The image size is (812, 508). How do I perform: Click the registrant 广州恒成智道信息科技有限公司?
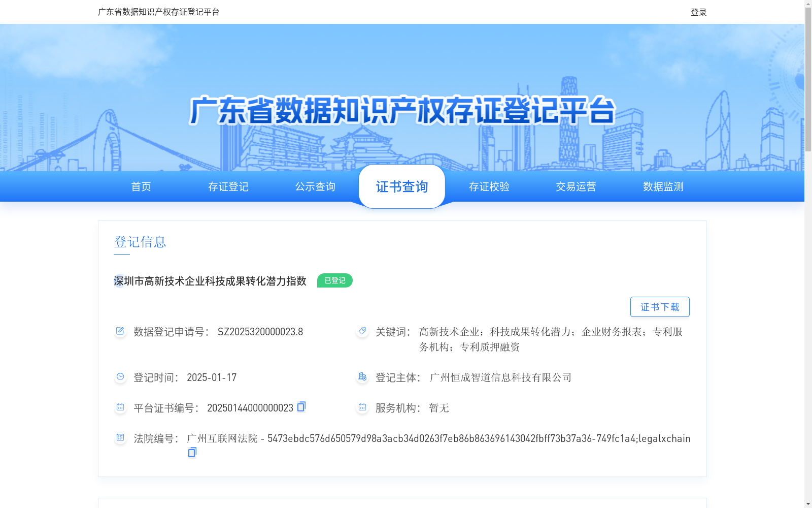500,377
